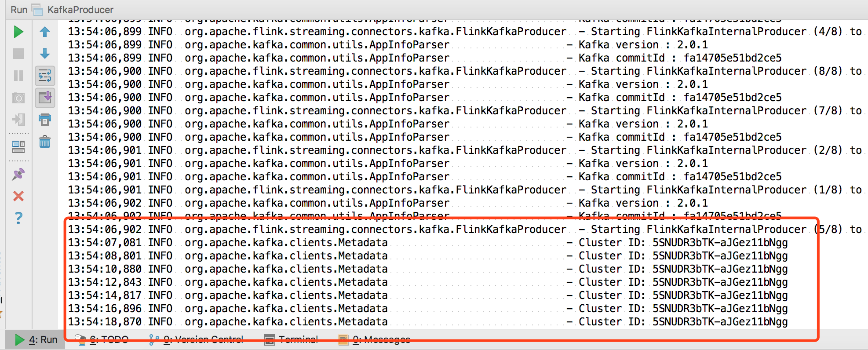Click the log line Starting FlinkKafkaInternalProducer (2/8)

click(x=465, y=150)
